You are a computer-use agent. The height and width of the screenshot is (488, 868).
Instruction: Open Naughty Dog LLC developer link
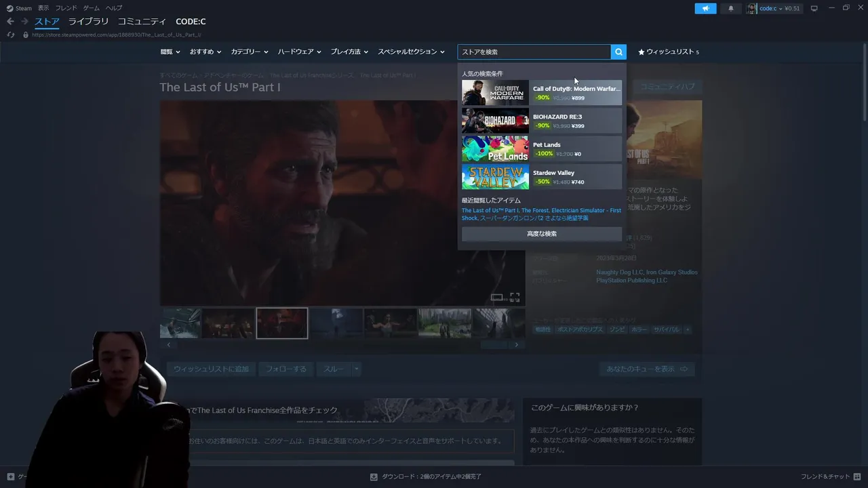[x=620, y=272]
